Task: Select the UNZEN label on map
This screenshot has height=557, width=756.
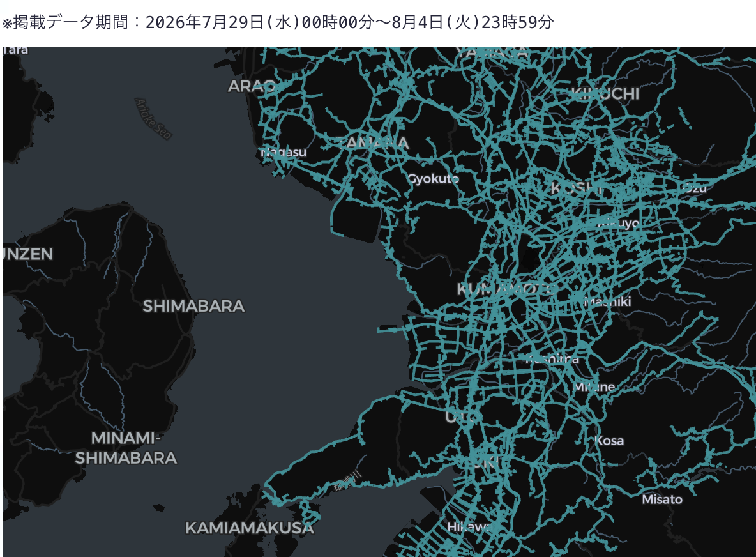Action: pos(27,254)
